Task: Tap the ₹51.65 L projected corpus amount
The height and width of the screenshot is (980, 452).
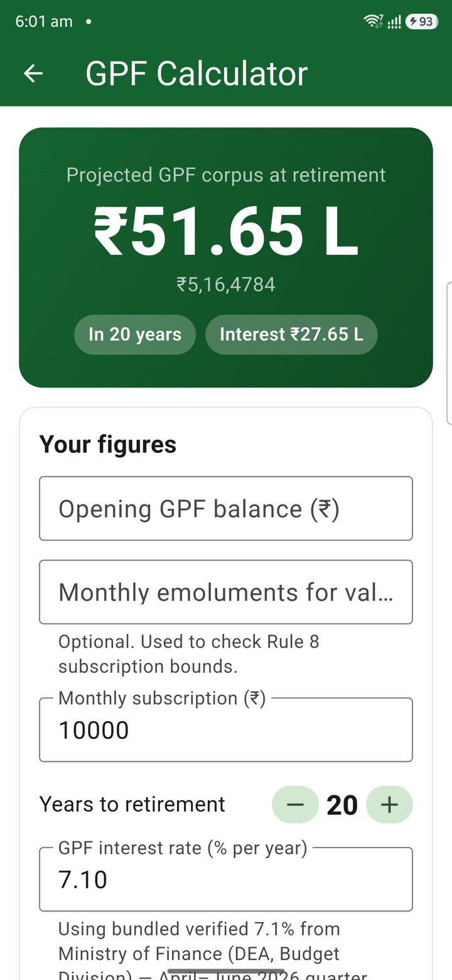Action: tap(226, 232)
